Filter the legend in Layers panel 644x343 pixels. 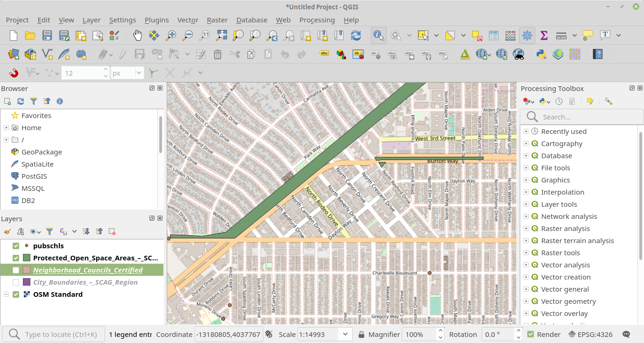tap(49, 231)
